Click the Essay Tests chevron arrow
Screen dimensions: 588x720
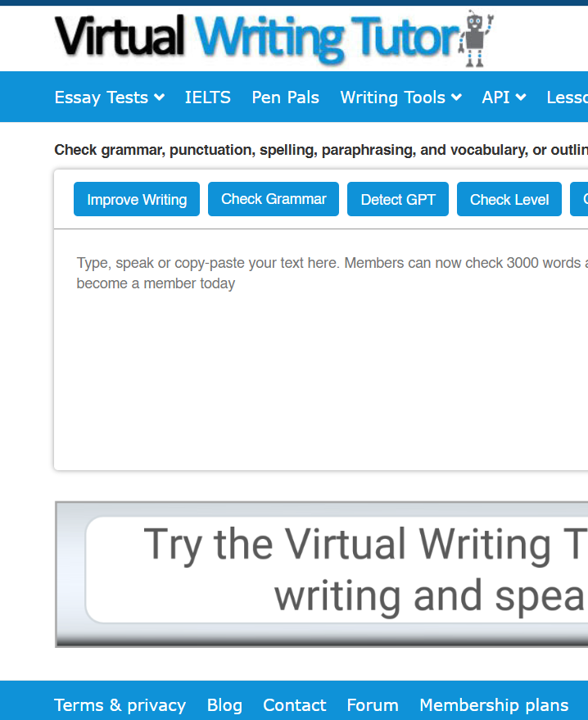tap(159, 97)
